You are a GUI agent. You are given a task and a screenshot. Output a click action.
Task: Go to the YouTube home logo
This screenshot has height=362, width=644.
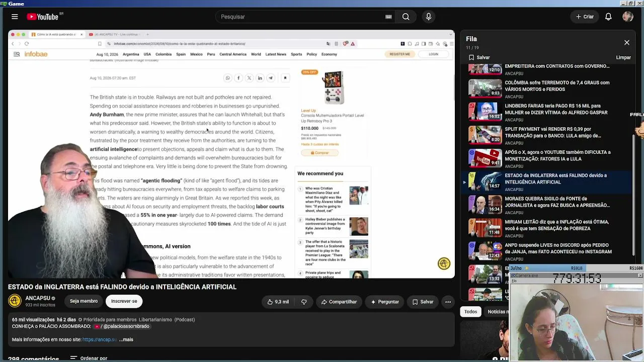[x=43, y=17]
